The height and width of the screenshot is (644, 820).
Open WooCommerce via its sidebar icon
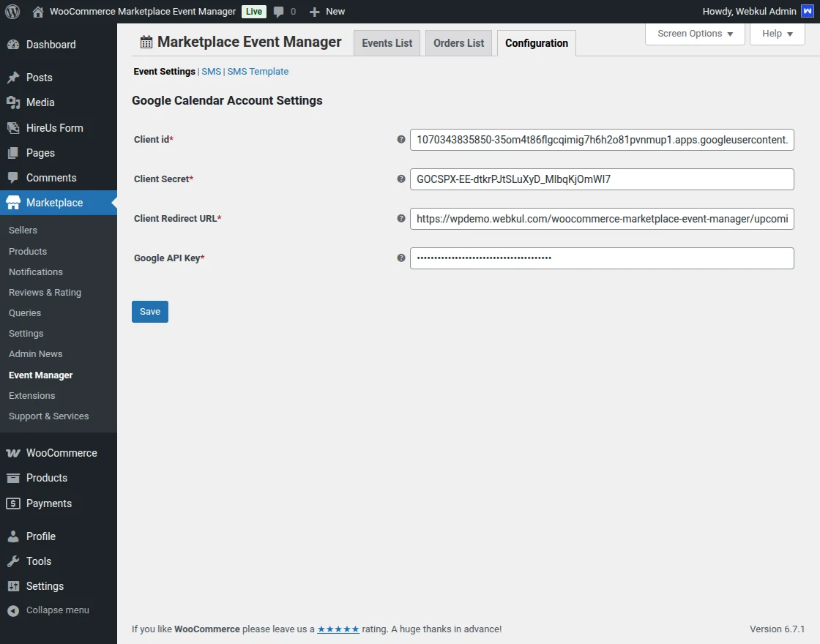tap(14, 452)
